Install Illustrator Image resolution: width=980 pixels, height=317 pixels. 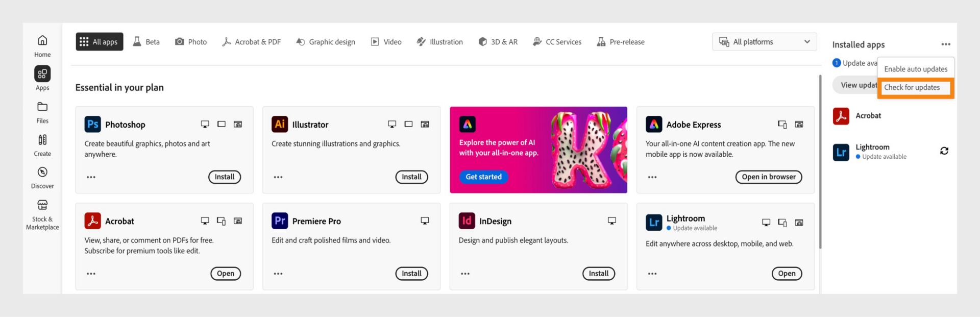point(411,177)
